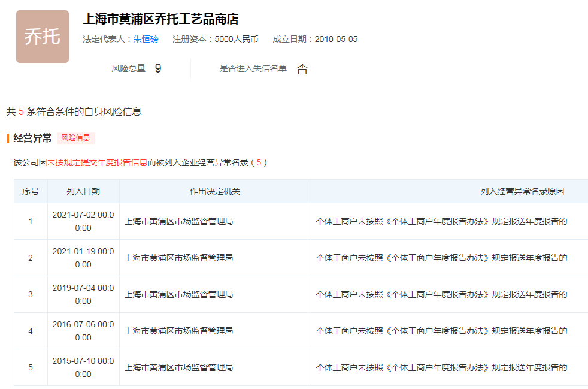Click registered capital 5000人民币 text

click(237, 39)
